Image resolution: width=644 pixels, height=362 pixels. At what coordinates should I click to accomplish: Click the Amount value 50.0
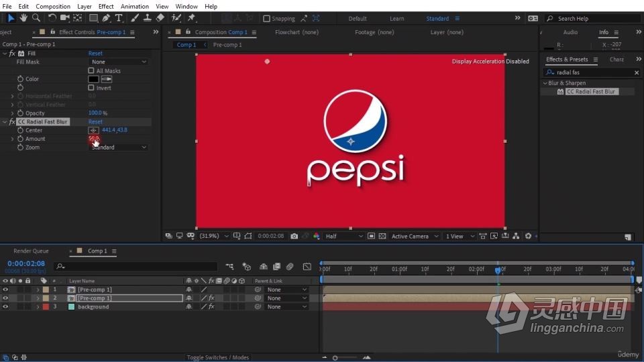point(94,139)
